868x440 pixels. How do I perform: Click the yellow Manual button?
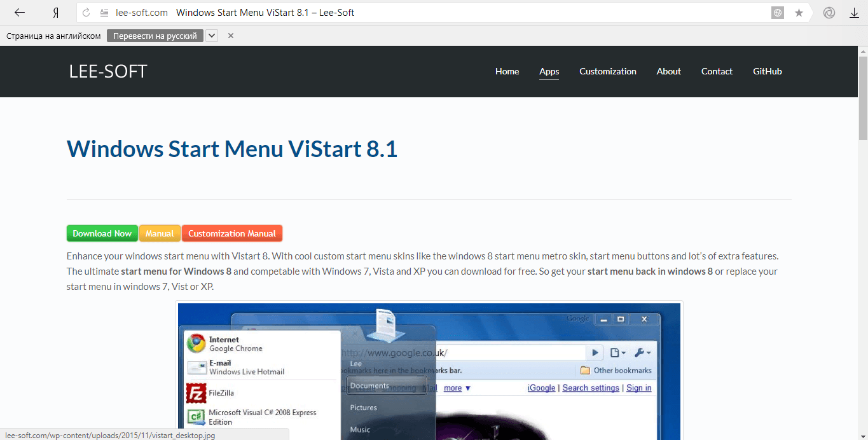tap(160, 233)
